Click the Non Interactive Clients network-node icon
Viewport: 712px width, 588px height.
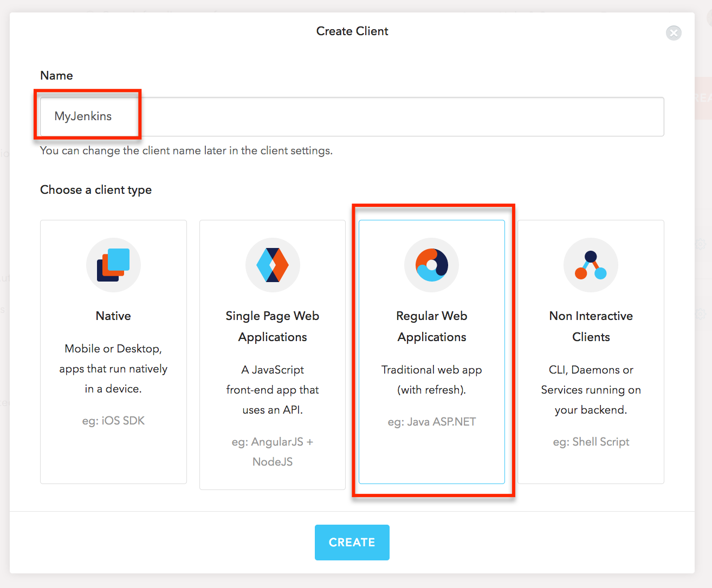tap(591, 265)
